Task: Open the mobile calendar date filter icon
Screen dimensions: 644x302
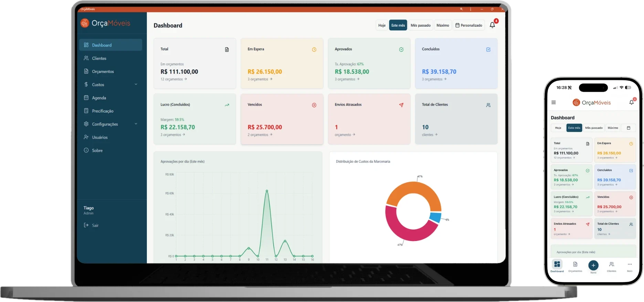Action: click(628, 128)
